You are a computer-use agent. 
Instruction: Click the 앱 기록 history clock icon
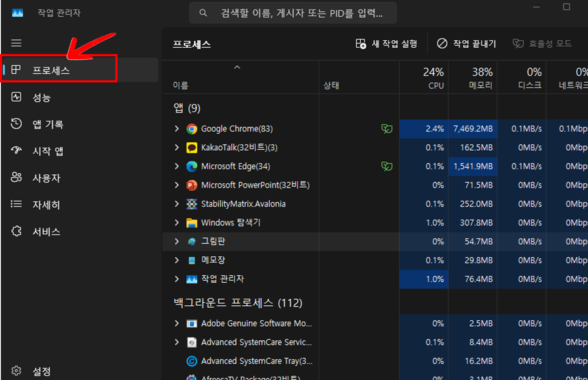tap(16, 124)
